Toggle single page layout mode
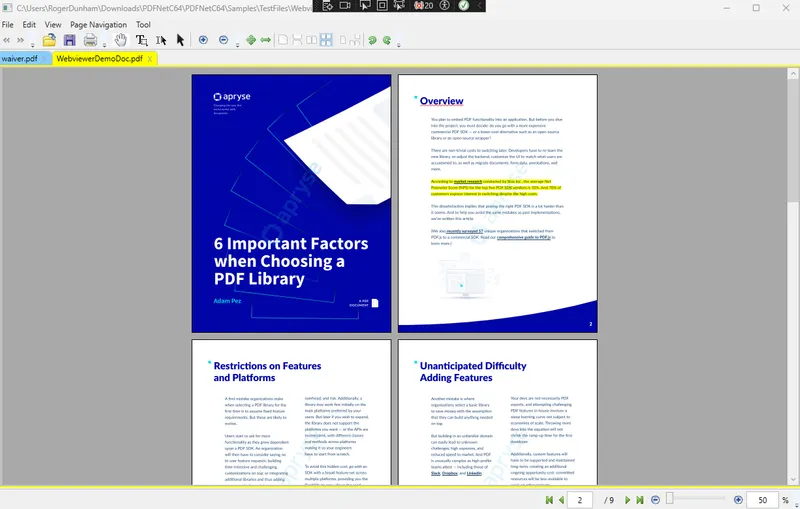 [283, 40]
